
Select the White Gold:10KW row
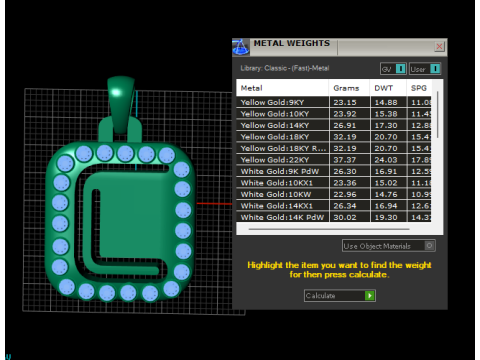pos(334,194)
